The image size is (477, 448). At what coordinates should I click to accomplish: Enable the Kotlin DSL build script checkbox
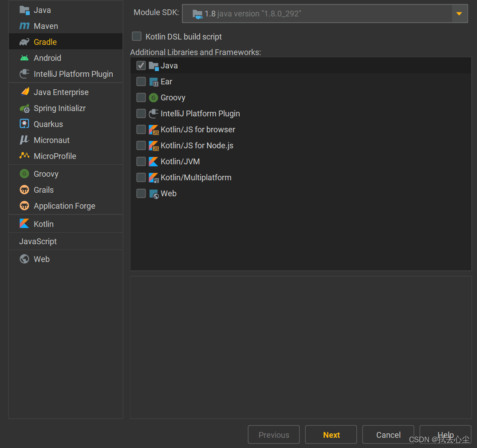click(137, 36)
